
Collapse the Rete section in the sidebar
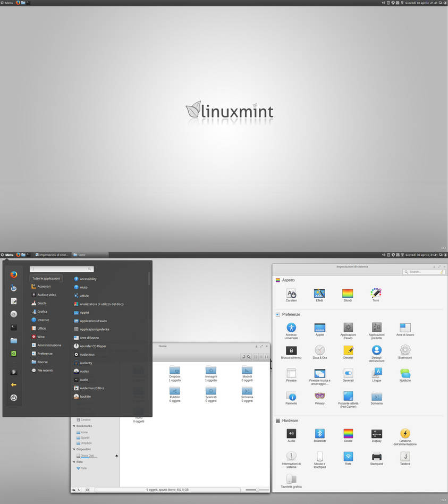74,461
